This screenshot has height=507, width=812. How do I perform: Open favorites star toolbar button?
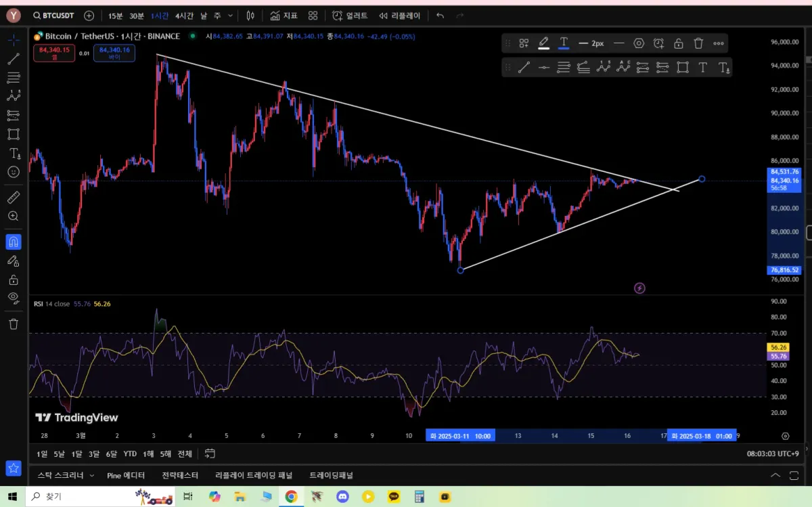point(13,468)
